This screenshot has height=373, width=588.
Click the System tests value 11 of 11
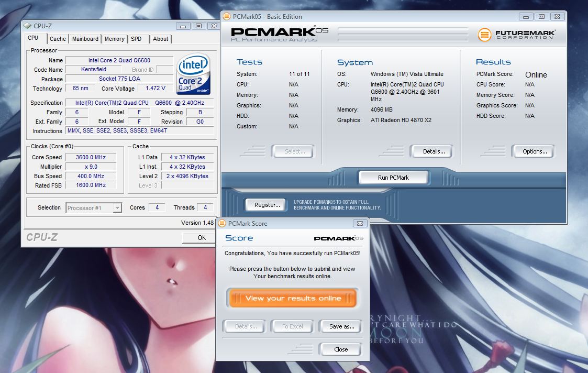coord(299,74)
